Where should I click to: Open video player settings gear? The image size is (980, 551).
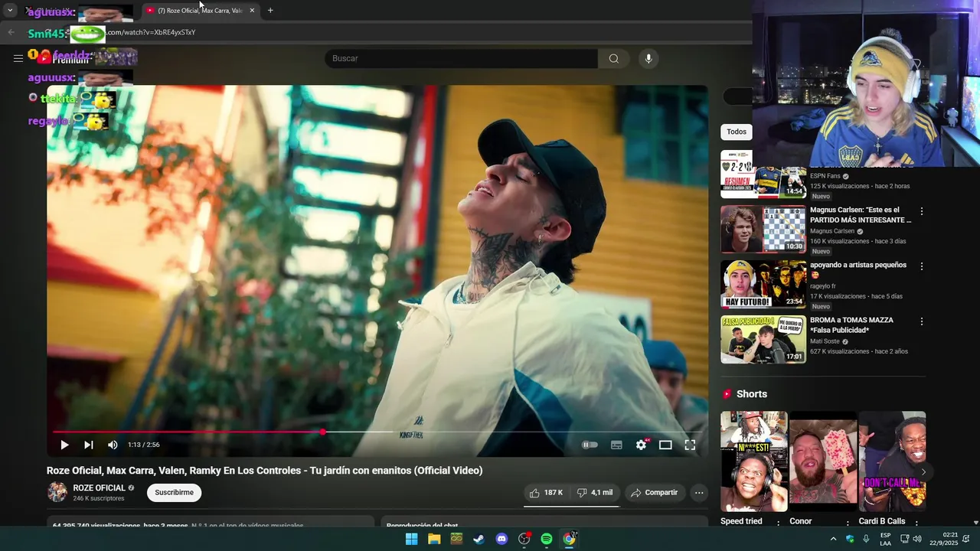point(642,445)
